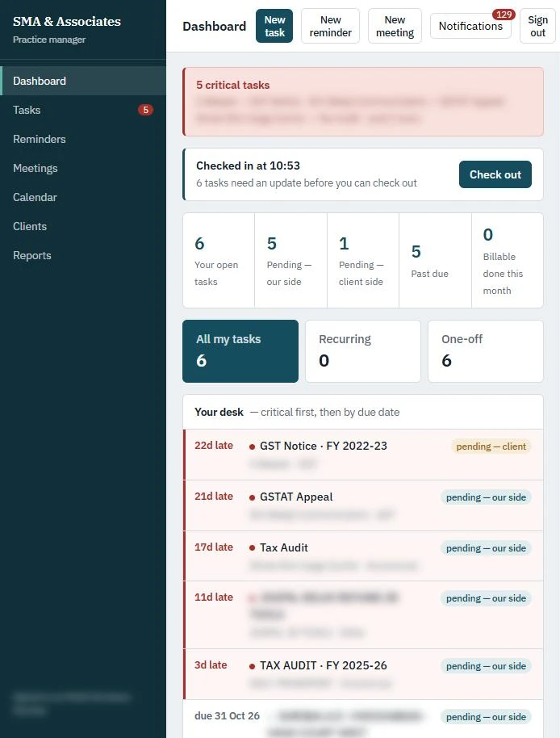Open Calendar in the sidebar
Viewport: 560px width, 738px height.
(x=83, y=198)
